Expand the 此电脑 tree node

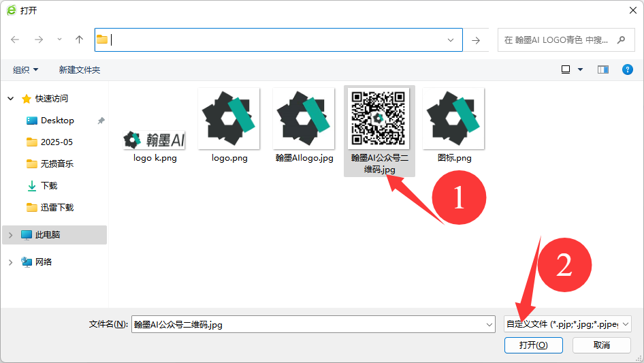click(11, 234)
